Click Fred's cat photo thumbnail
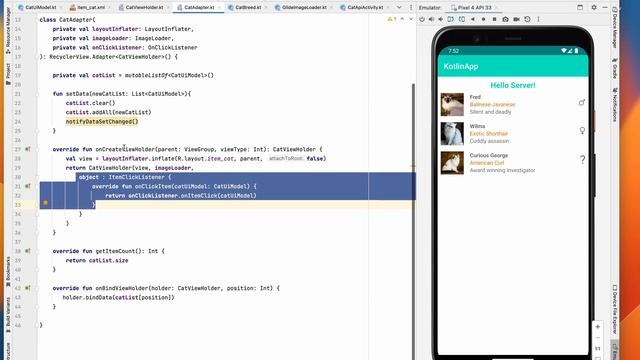640x360 pixels. (452, 104)
